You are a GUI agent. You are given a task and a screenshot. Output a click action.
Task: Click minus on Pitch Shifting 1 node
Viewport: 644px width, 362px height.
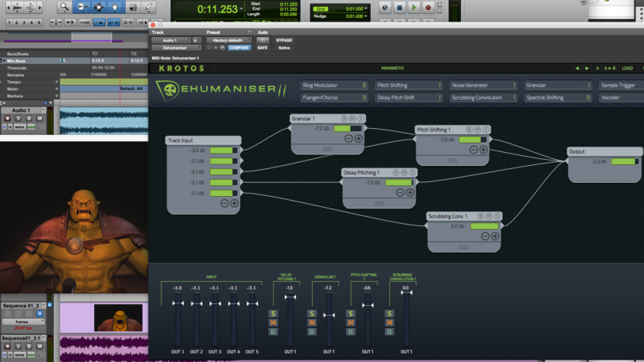click(473, 150)
